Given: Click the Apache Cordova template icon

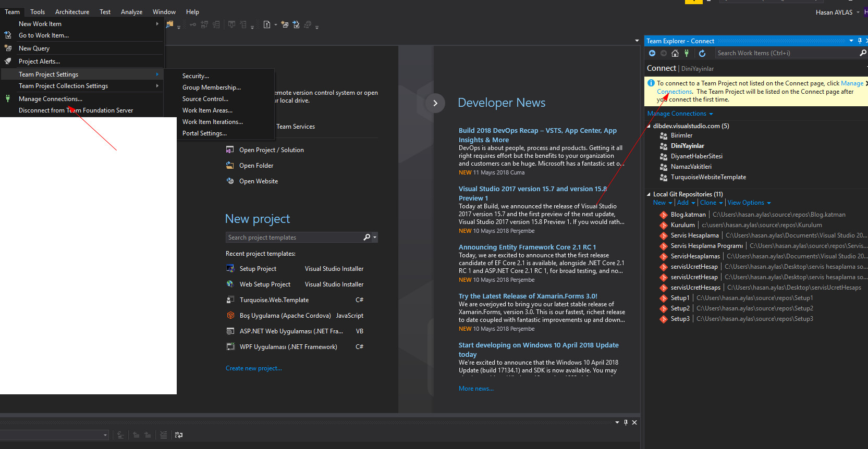Looking at the screenshot, I should click(230, 316).
